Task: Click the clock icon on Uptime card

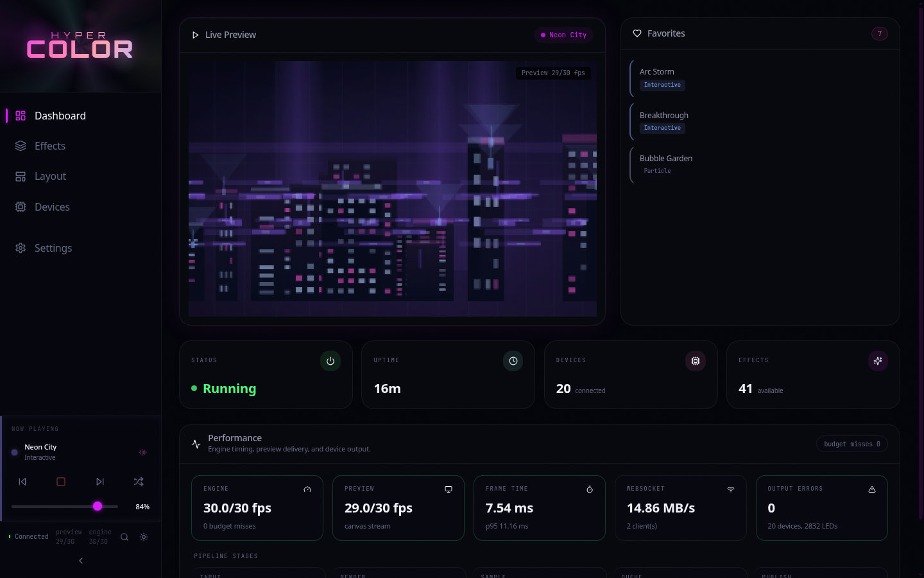Action: pos(513,361)
